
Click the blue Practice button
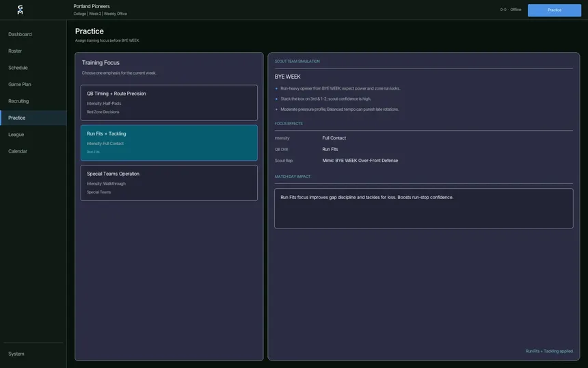(554, 10)
